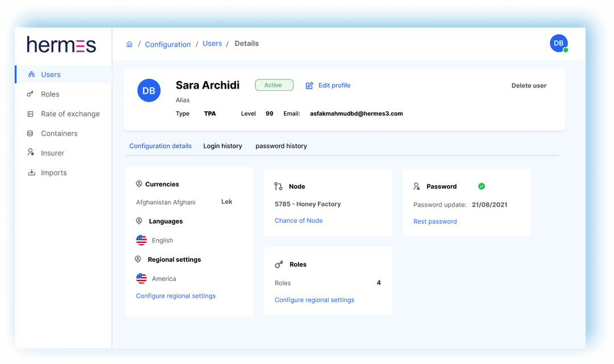
Task: Click the Imports download icon
Action: pos(31,173)
